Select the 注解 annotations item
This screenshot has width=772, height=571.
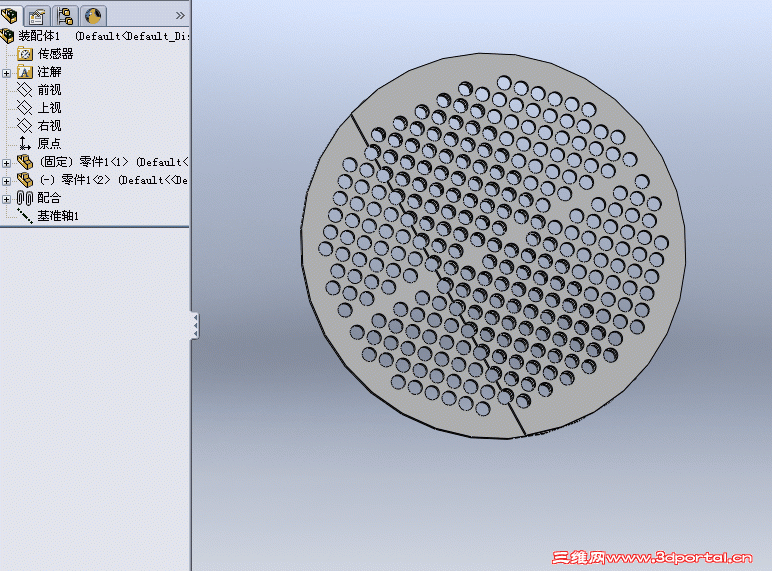[49, 72]
